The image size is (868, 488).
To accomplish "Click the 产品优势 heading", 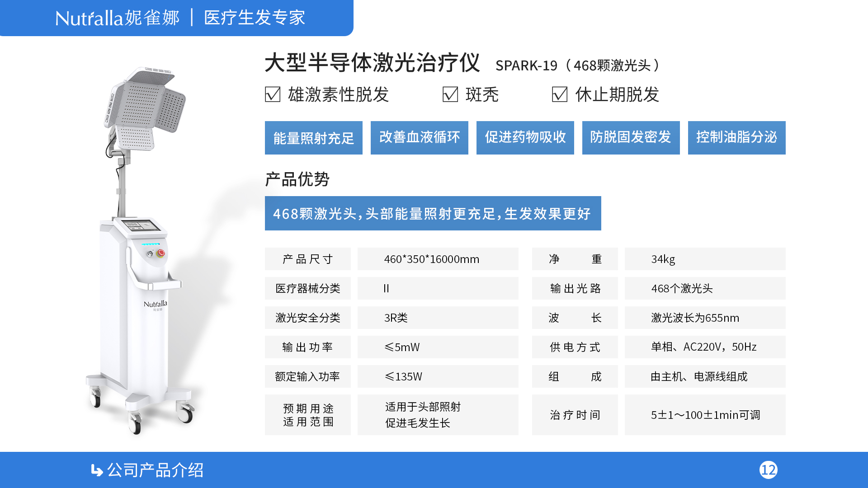I will click(297, 179).
